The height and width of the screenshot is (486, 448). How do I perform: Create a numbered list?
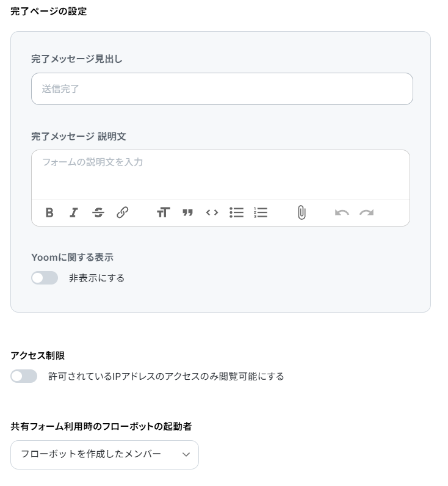[x=261, y=213]
